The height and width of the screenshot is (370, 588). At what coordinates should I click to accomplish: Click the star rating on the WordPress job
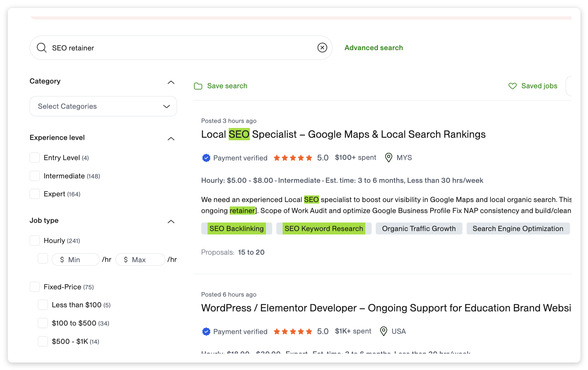click(x=293, y=332)
